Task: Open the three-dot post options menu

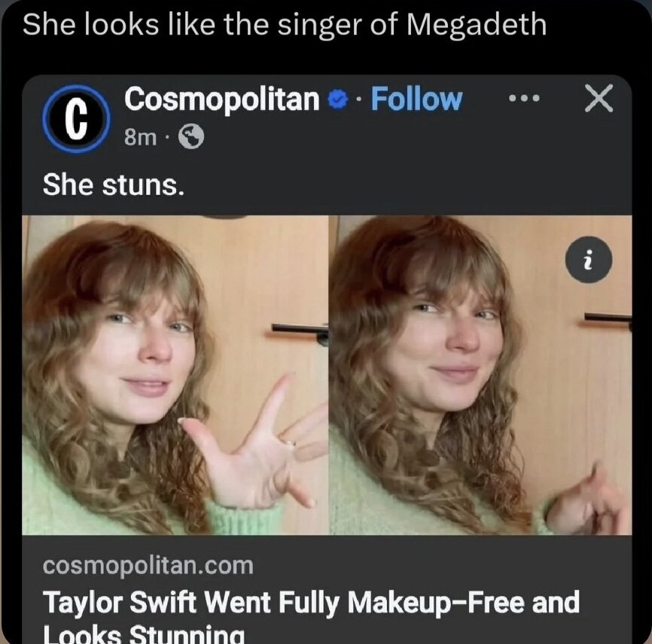Action: pyautogui.click(x=524, y=99)
